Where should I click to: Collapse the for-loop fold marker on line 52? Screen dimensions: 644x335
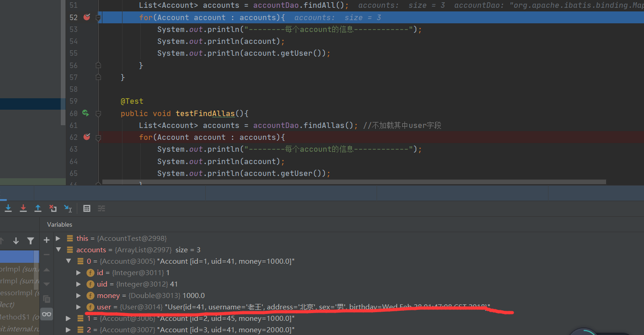tap(98, 17)
